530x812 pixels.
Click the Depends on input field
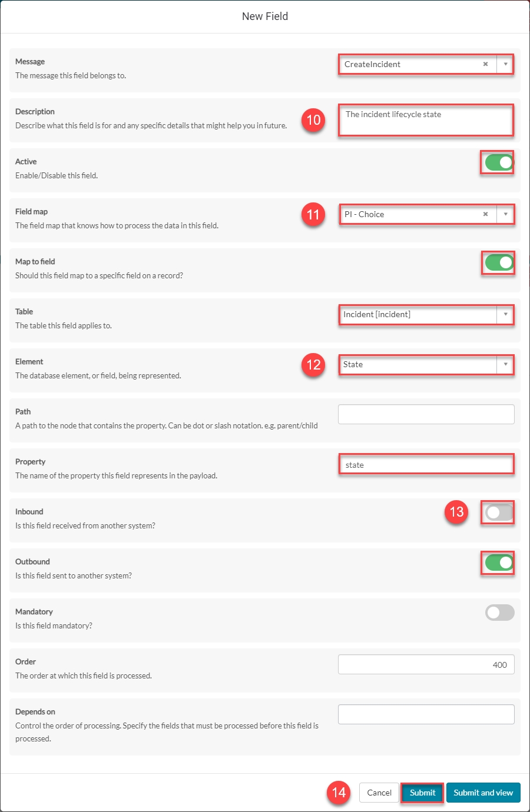(426, 714)
